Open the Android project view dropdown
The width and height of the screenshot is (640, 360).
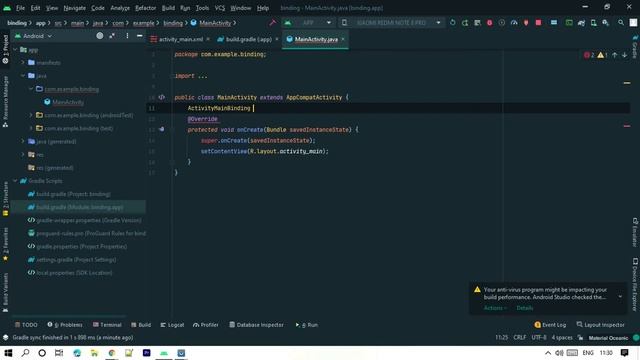tap(33, 36)
